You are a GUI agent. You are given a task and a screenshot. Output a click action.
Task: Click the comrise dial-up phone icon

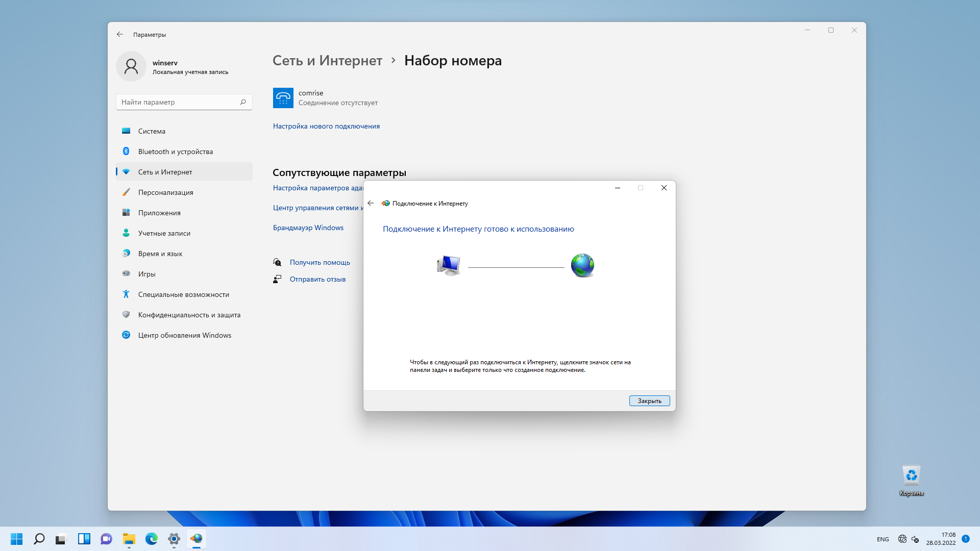(283, 97)
